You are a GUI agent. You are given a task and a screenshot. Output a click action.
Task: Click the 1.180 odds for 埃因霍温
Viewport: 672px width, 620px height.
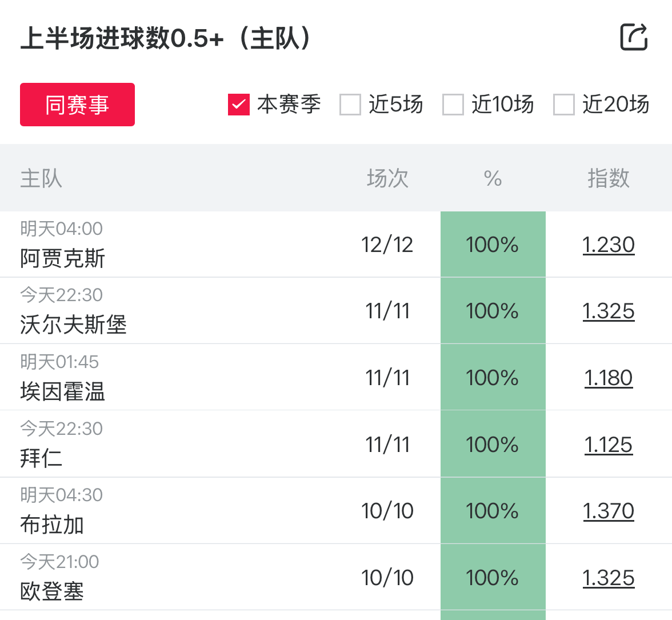point(609,378)
